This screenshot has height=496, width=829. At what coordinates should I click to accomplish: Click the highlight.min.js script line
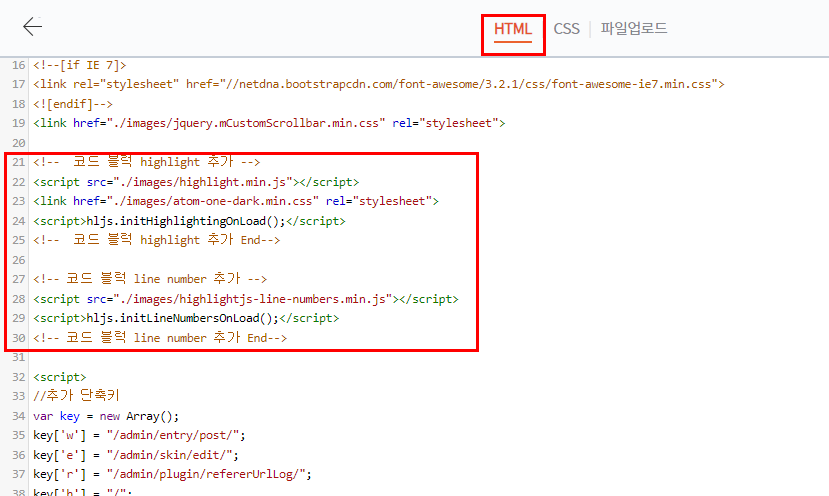coord(196,182)
